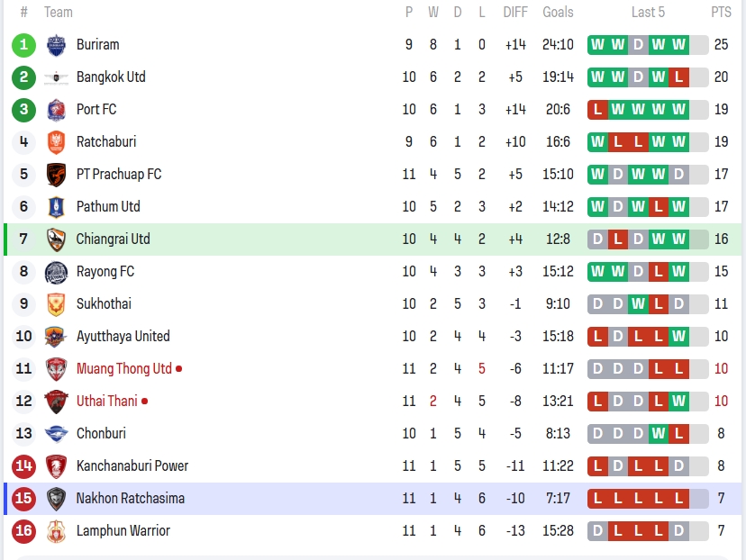Click the red position 16 rank badge
The image size is (746, 560).
[x=24, y=531]
